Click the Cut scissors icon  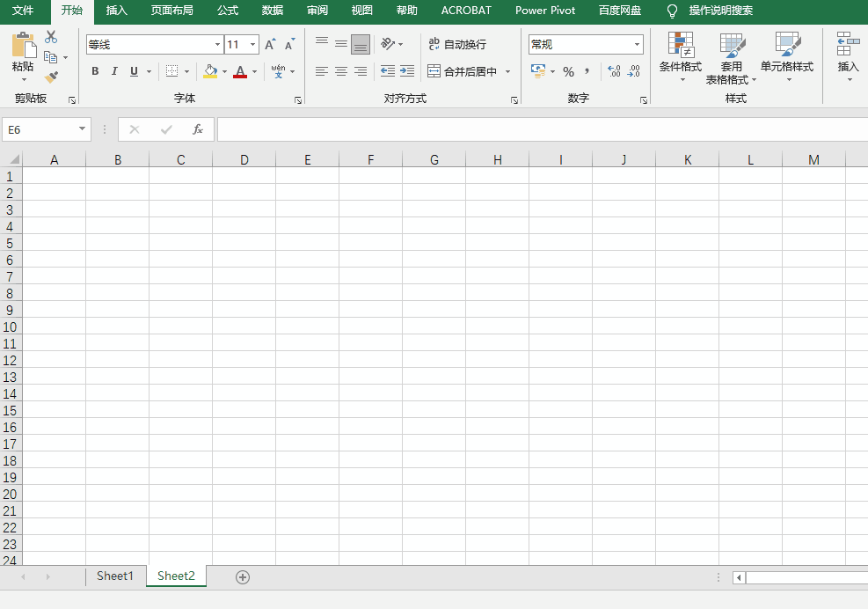tap(51, 37)
